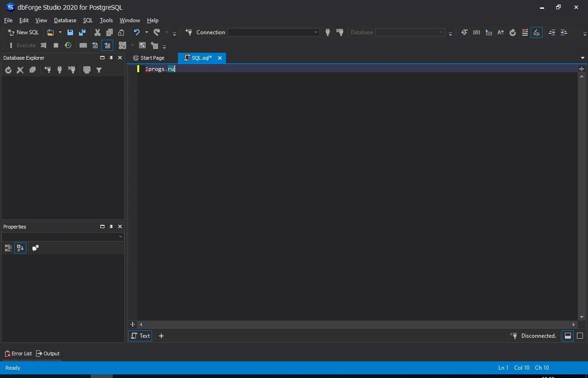This screenshot has width=588, height=378.
Task: Close the SQL.sql tab
Action: pos(220,58)
